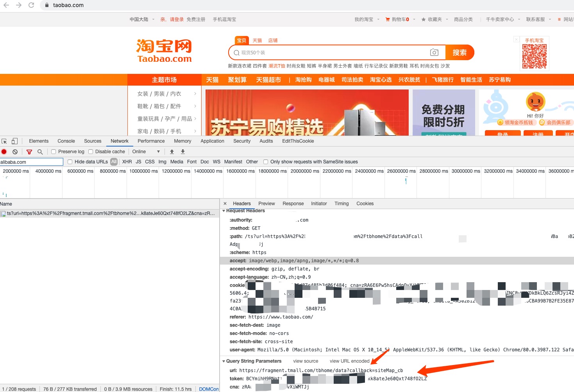Screen dimensions: 574x392
Task: Switch to Sources tab
Action: pyautogui.click(x=93, y=141)
